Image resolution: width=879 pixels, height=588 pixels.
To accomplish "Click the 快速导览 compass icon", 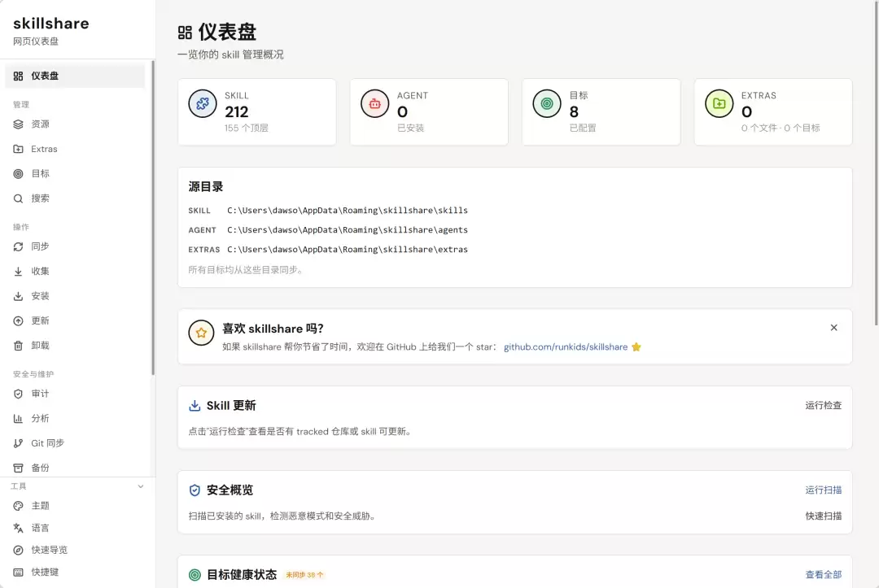I will (x=18, y=550).
